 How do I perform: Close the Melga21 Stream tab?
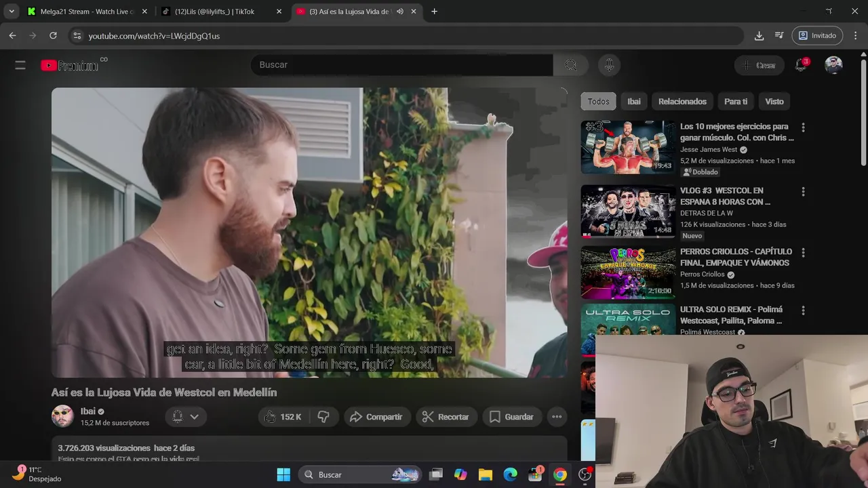[144, 12]
